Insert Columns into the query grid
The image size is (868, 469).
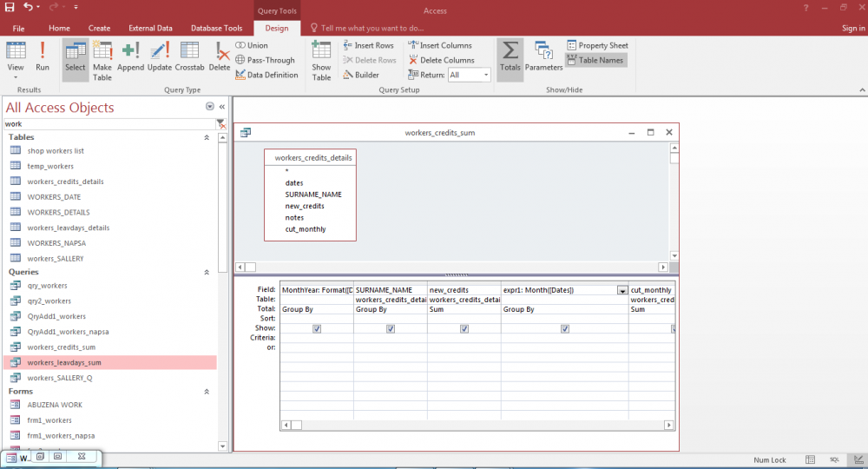tap(440, 45)
